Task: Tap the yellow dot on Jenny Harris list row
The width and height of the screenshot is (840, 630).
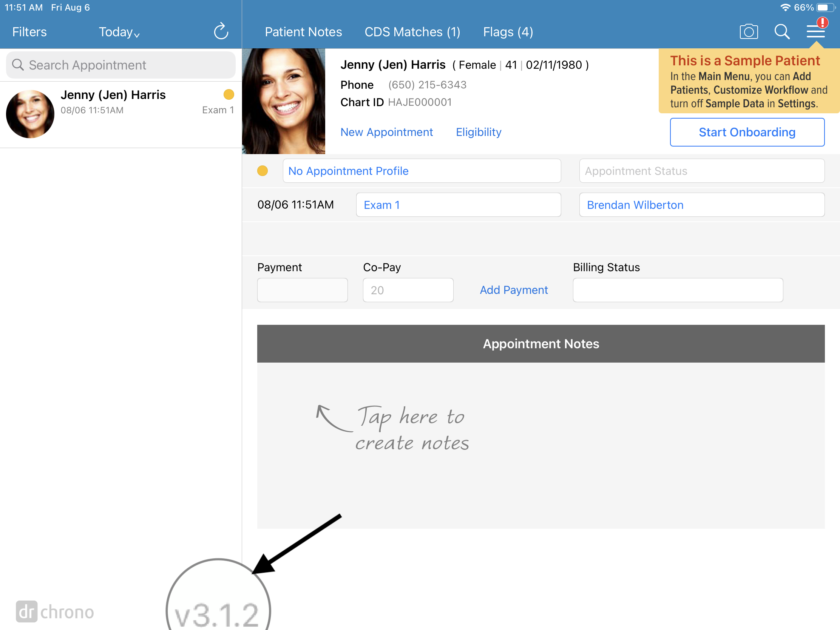Action: pyautogui.click(x=229, y=94)
